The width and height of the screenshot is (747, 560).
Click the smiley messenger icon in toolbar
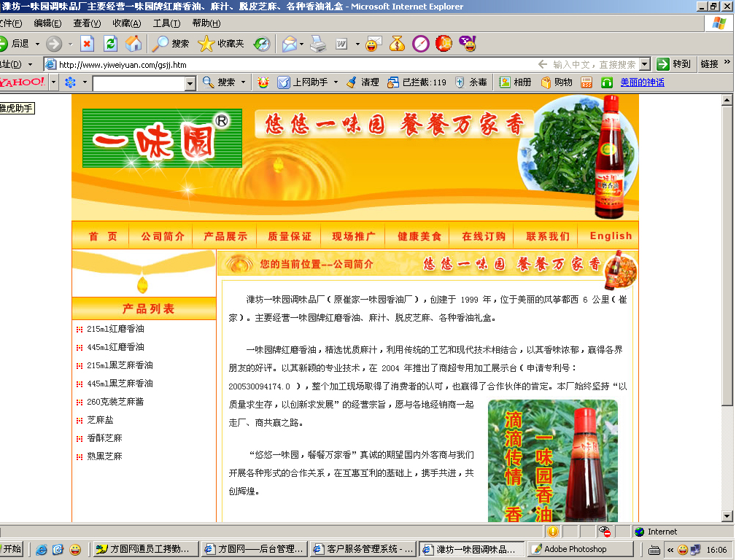(373, 44)
